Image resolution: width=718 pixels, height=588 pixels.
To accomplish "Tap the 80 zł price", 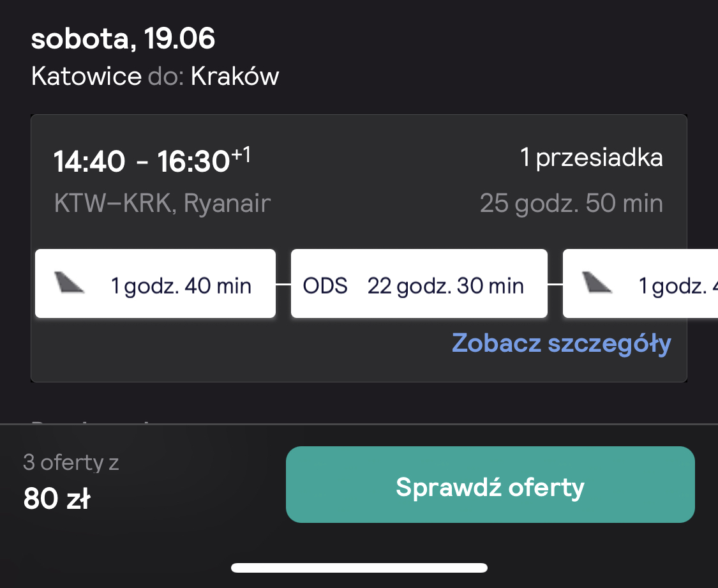I will pos(57,498).
